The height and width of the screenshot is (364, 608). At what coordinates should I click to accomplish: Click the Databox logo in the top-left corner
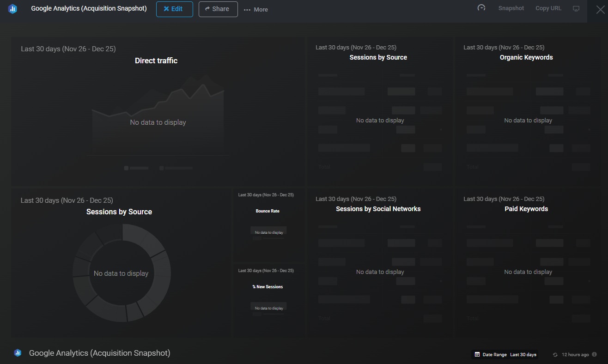point(12,8)
